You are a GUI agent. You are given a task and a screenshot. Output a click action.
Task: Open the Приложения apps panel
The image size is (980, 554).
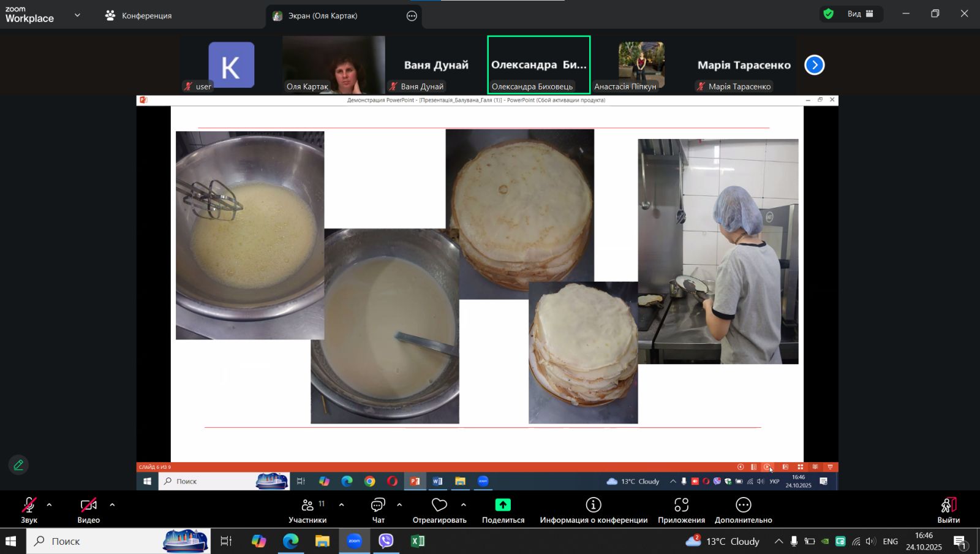pos(681,509)
